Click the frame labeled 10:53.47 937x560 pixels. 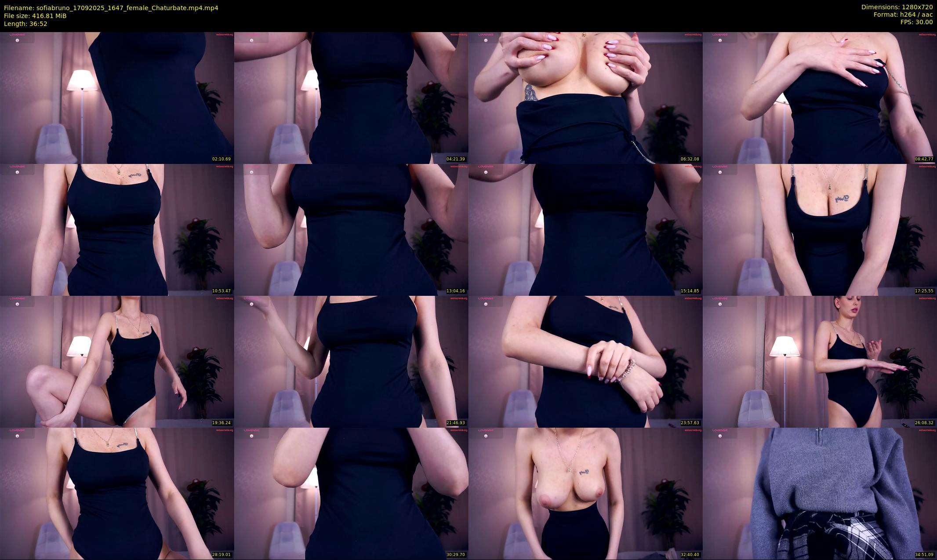pyautogui.click(x=117, y=229)
